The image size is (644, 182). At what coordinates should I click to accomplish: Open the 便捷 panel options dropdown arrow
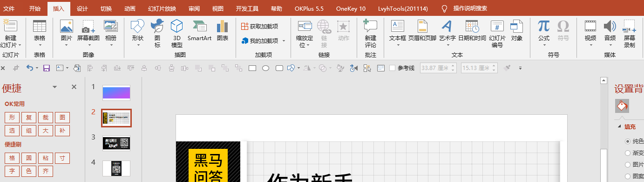click(54, 87)
